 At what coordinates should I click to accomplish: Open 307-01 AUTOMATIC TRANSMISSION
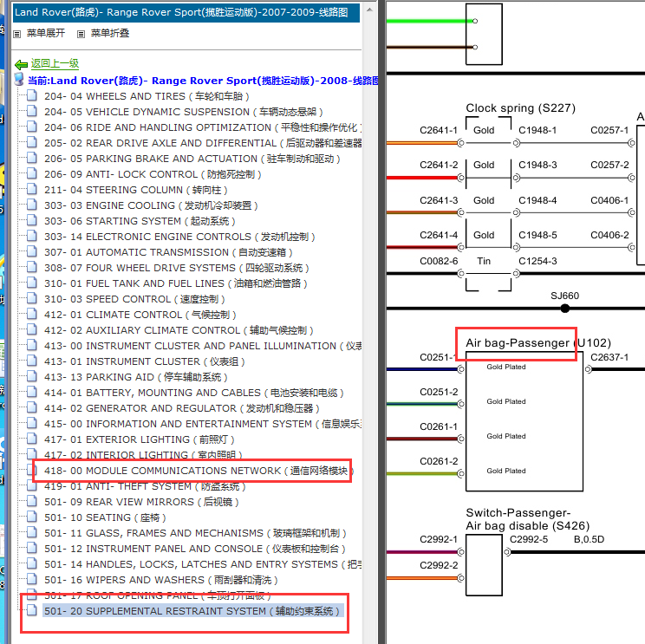coord(168,252)
